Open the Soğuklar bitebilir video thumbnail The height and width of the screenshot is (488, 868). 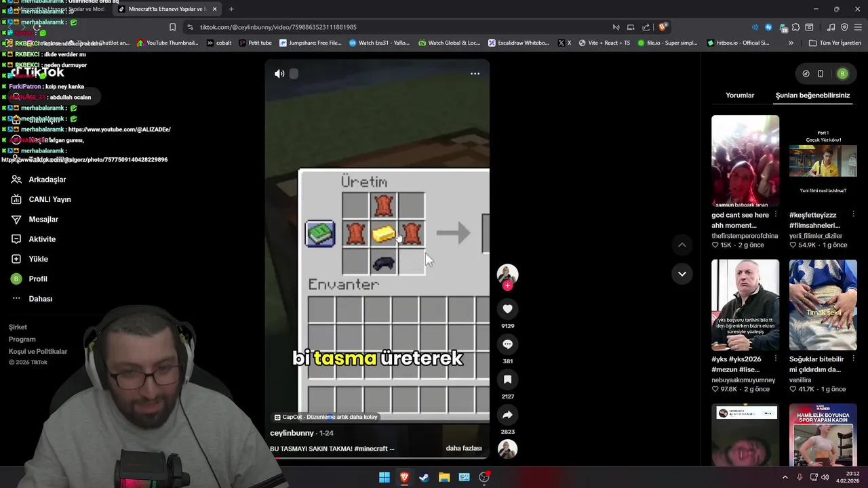tap(823, 304)
